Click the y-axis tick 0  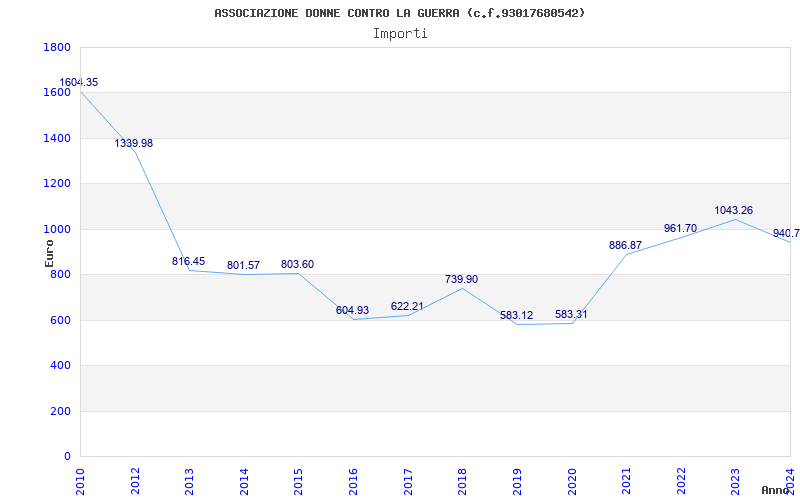pos(67,456)
